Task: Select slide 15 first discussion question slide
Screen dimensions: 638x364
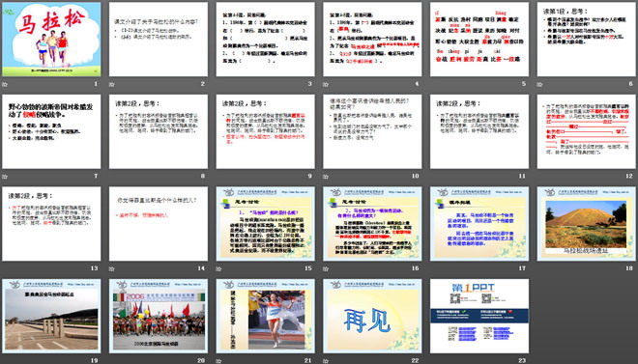Action: [265, 224]
